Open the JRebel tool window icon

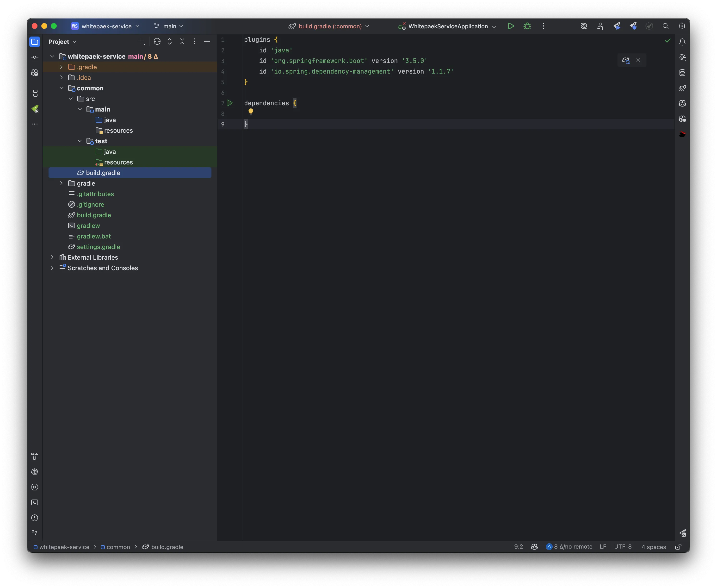point(35,109)
